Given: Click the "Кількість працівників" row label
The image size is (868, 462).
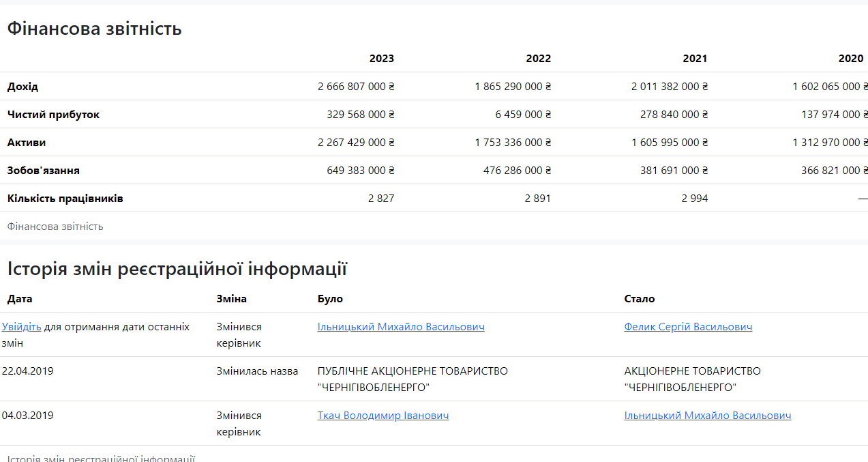Looking at the screenshot, I should point(65,199).
